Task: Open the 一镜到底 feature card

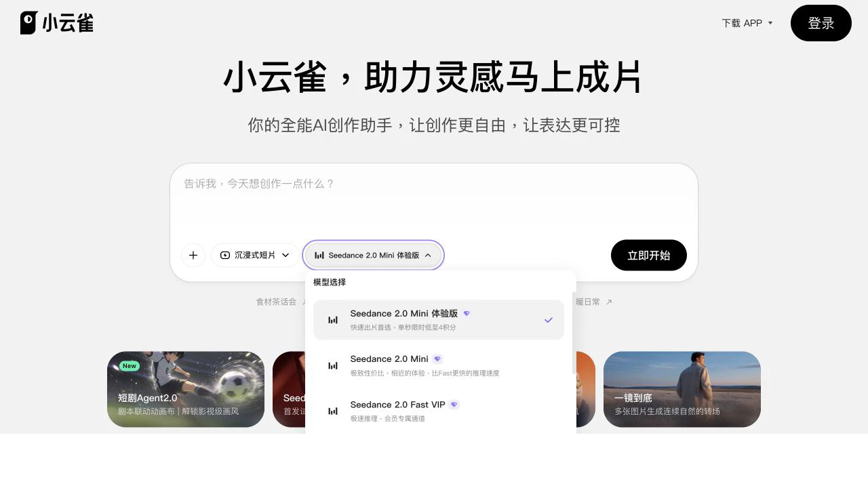Action: click(x=682, y=389)
